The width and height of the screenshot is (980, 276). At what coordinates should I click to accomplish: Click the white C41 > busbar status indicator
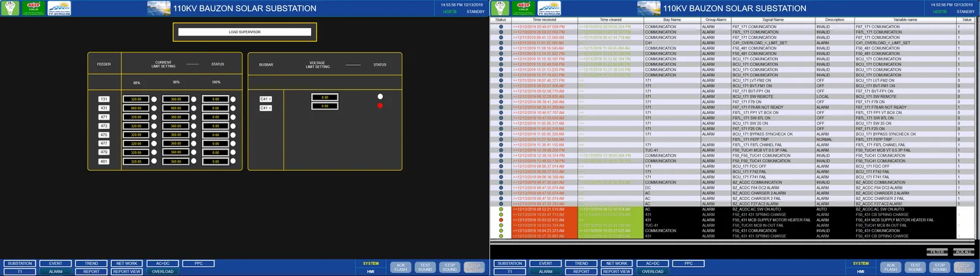[380, 96]
